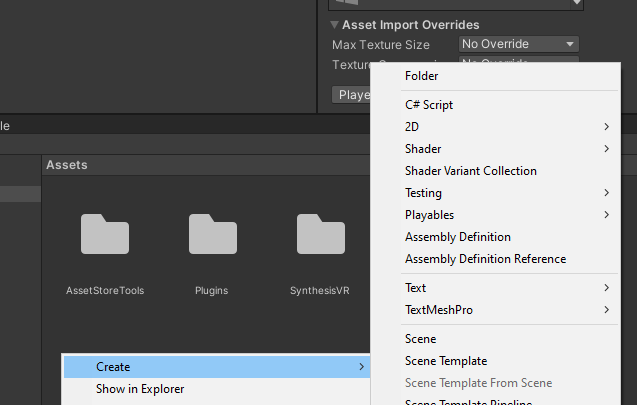Open the Max Texture Size dropdown
This screenshot has width=637, height=405.
pyautogui.click(x=519, y=44)
